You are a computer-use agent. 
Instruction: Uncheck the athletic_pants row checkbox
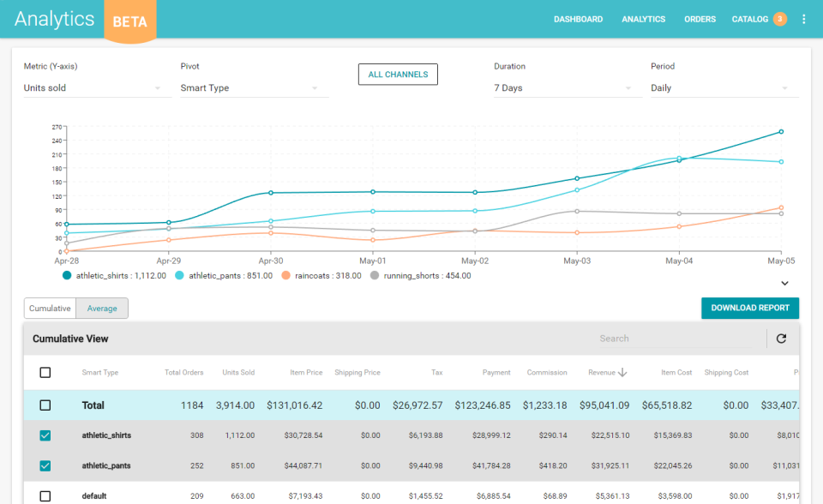coord(45,465)
